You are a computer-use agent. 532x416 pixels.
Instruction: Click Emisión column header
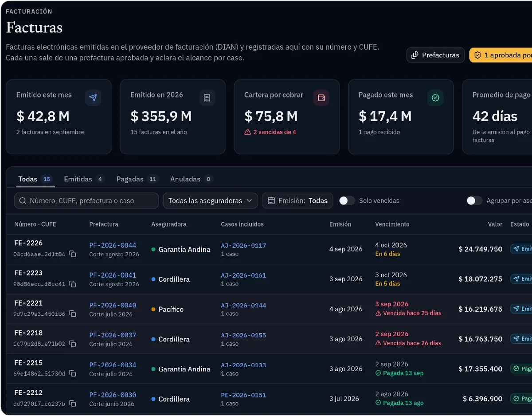pyautogui.click(x=340, y=224)
